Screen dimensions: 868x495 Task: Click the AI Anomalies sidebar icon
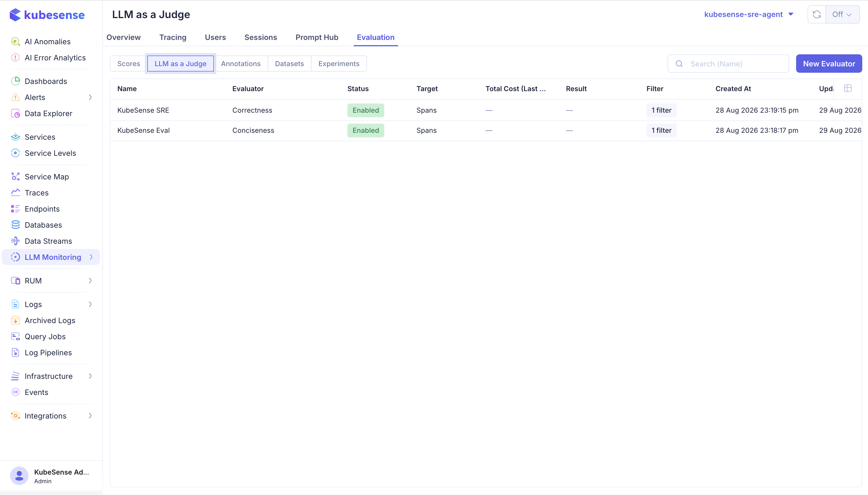pyautogui.click(x=15, y=41)
